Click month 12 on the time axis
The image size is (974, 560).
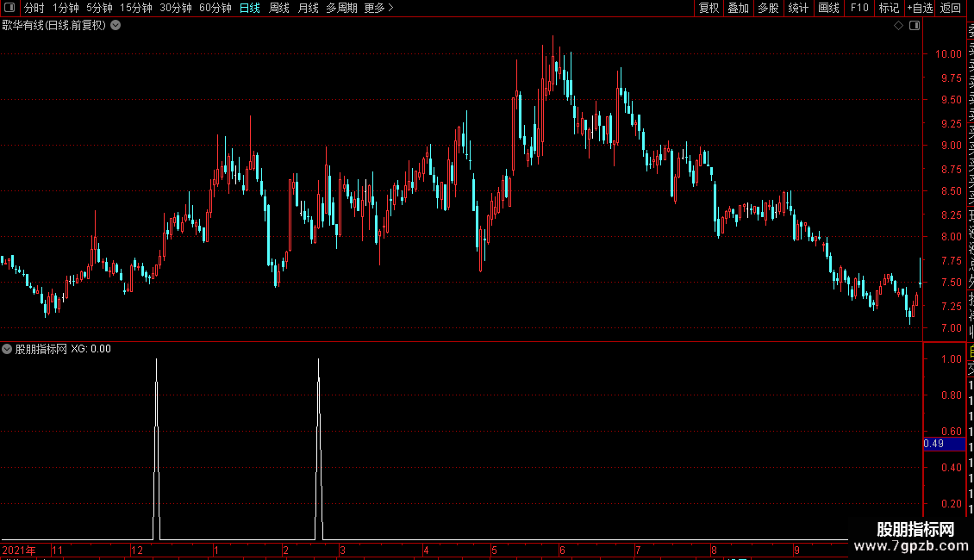(x=137, y=550)
